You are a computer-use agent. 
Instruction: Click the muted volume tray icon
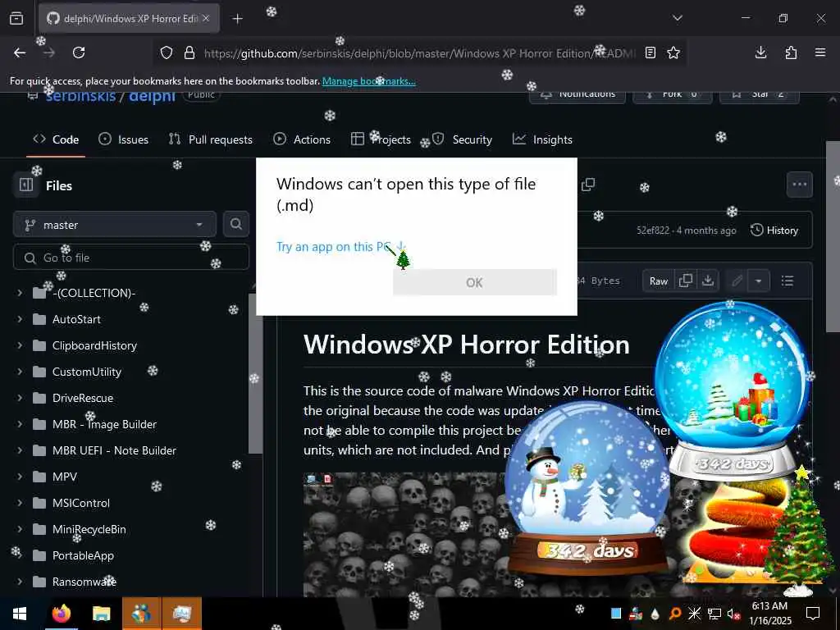[733, 614]
